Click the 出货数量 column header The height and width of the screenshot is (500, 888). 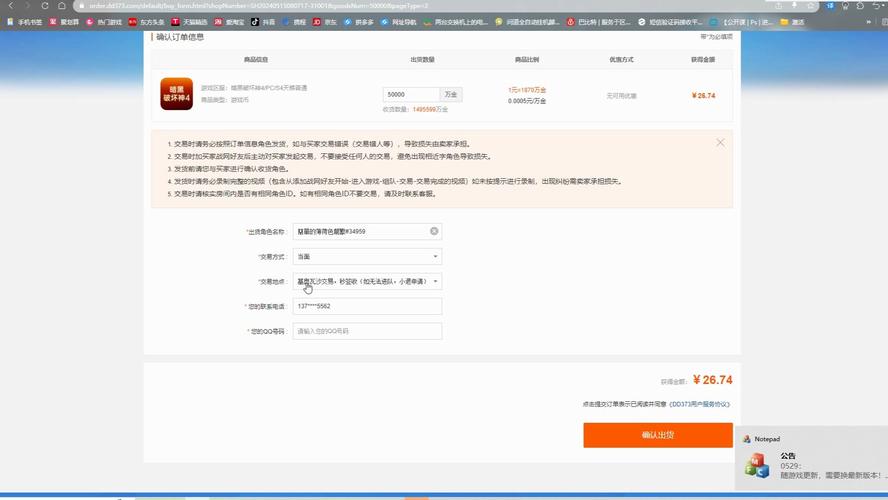(422, 59)
